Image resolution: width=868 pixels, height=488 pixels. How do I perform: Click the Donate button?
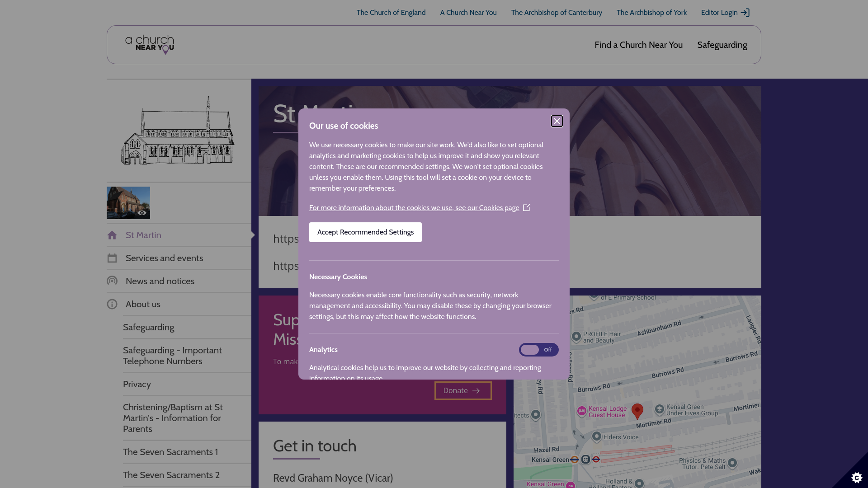(463, 391)
